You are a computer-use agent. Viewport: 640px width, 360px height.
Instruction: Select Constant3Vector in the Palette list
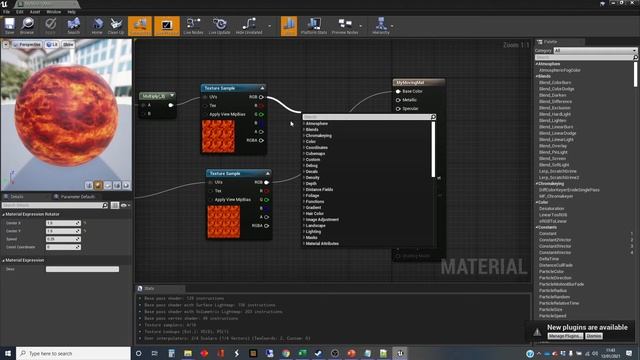point(555,246)
